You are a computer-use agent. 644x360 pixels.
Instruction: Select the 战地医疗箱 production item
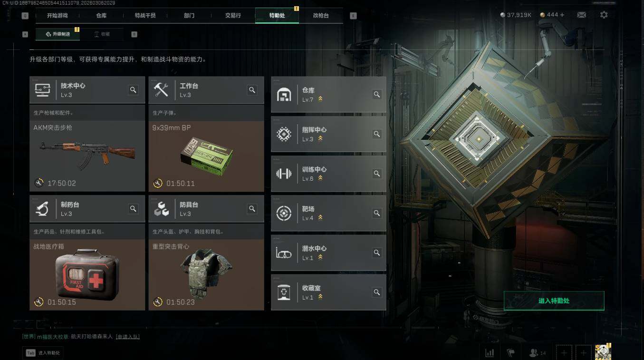(x=87, y=275)
